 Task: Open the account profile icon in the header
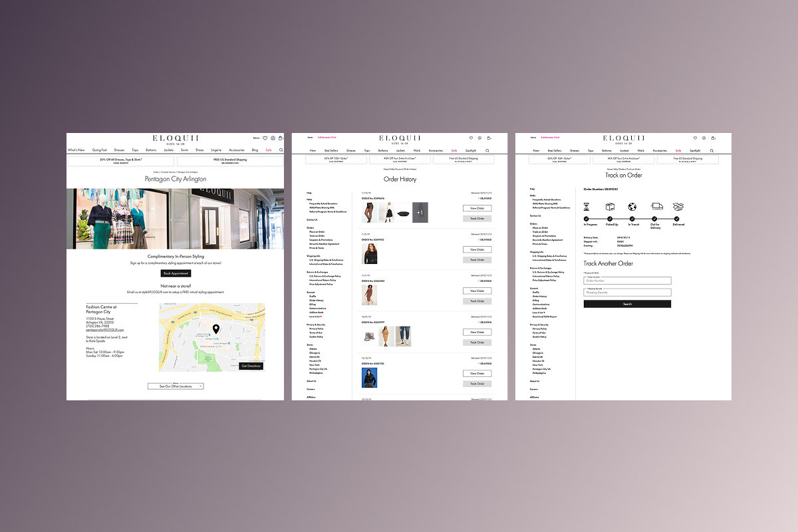tap(272, 138)
